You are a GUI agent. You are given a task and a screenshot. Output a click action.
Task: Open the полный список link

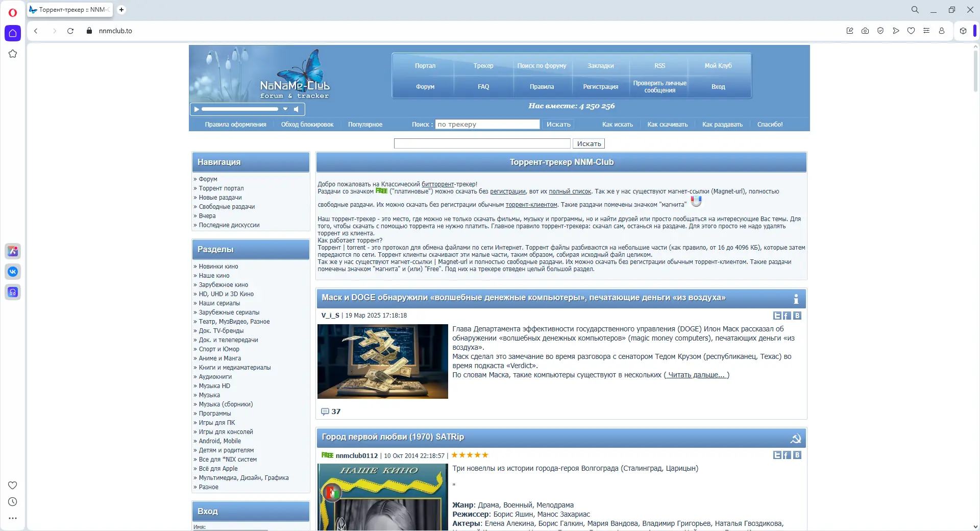click(x=570, y=191)
